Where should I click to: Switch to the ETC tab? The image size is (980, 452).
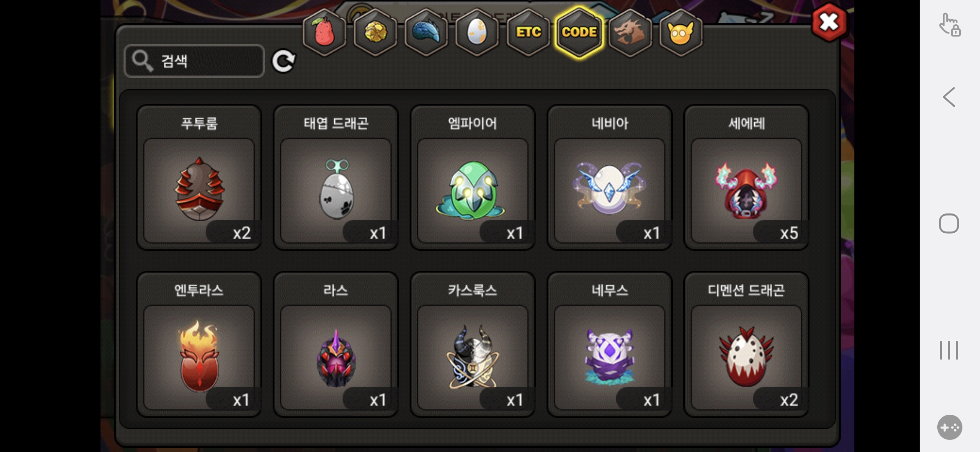click(x=528, y=33)
